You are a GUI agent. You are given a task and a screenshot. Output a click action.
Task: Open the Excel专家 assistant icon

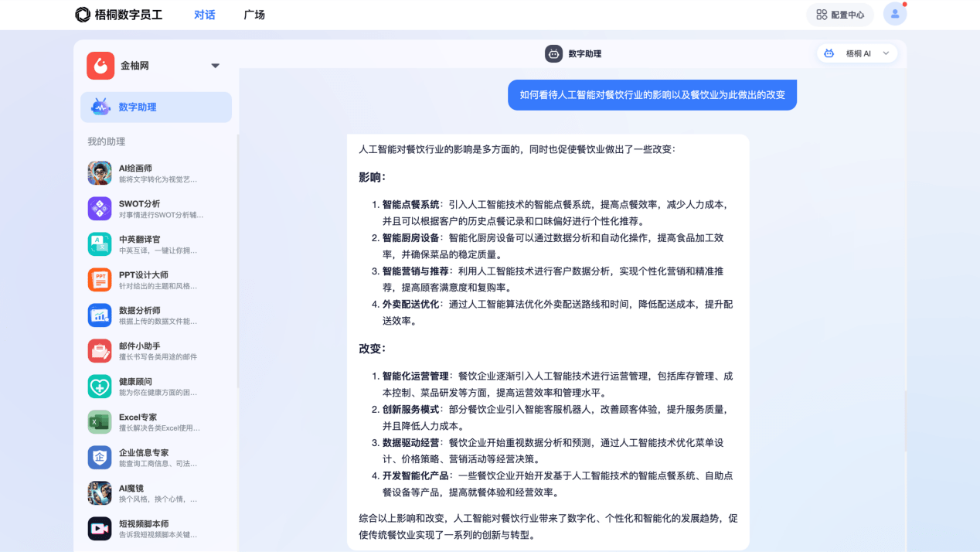[x=100, y=421]
